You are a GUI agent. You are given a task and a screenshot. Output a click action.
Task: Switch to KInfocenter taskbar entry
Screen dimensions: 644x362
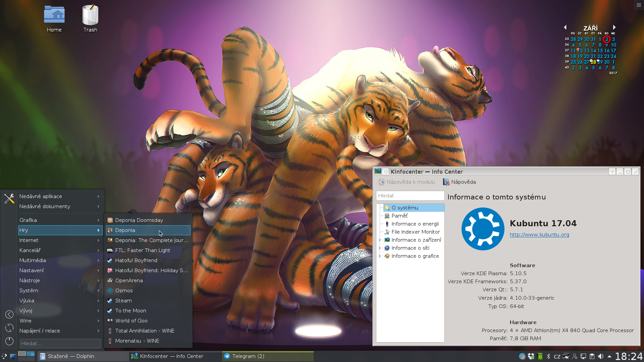click(175, 356)
